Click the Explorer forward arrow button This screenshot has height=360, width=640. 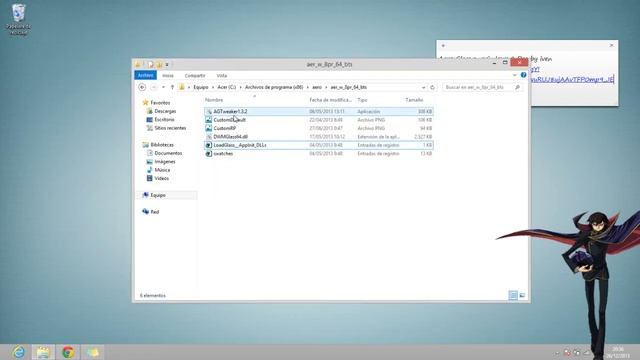(154, 87)
